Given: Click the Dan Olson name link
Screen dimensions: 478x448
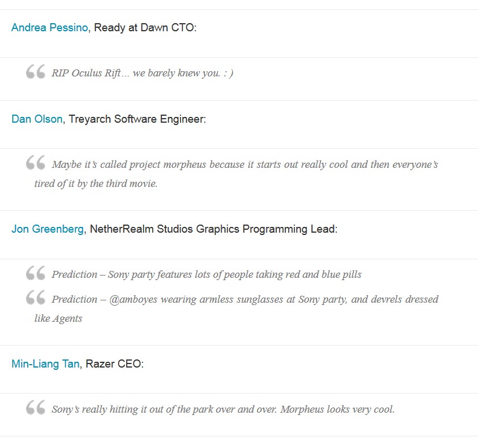Looking at the screenshot, I should tap(37, 119).
